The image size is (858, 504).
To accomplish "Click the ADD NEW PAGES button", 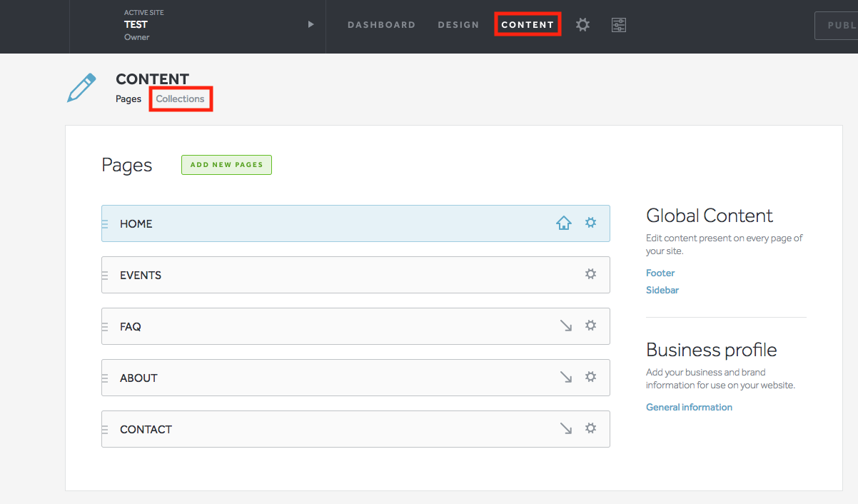I will [x=226, y=165].
